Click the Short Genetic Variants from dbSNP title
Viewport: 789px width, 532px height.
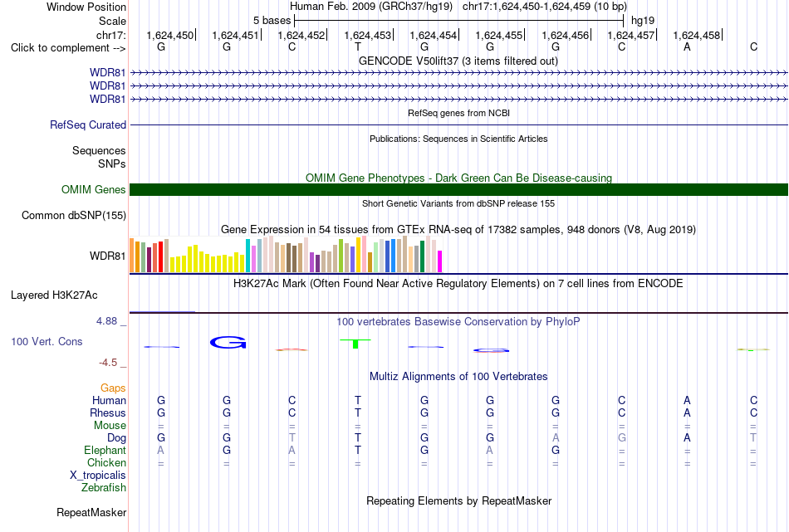(458, 203)
